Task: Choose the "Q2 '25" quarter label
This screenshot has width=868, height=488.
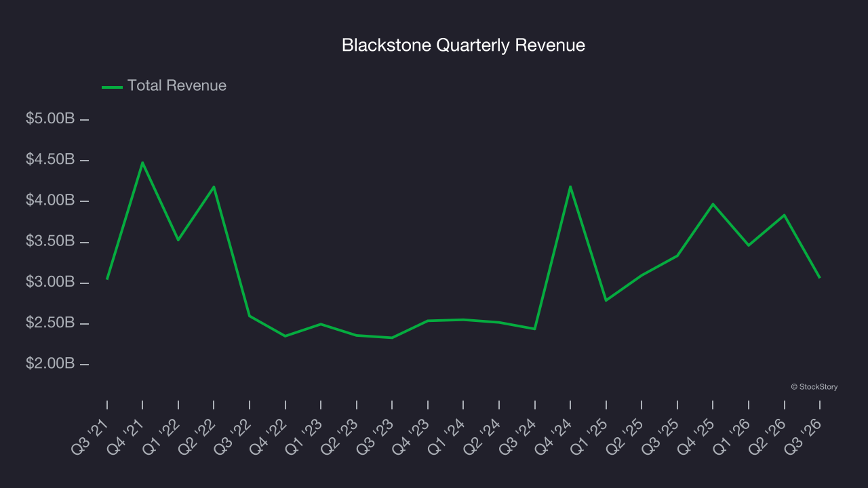Action: pos(625,436)
